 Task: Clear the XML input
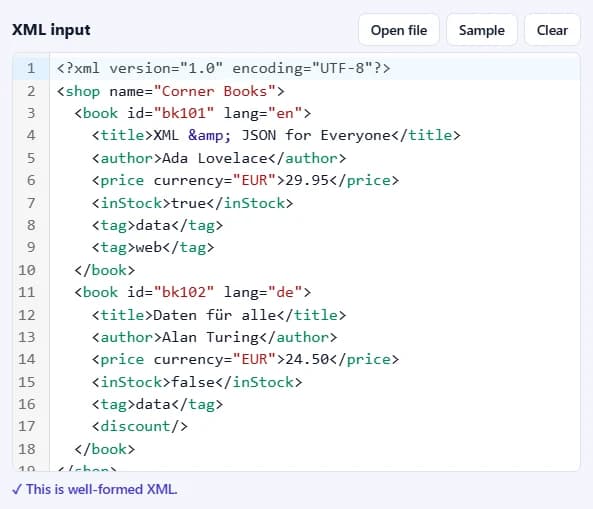552,30
